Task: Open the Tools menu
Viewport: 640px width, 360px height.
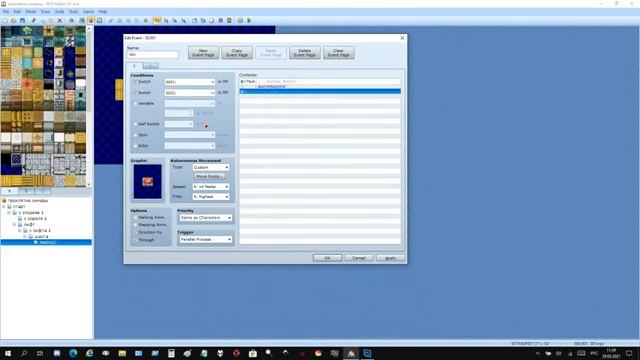Action: pos(73,12)
